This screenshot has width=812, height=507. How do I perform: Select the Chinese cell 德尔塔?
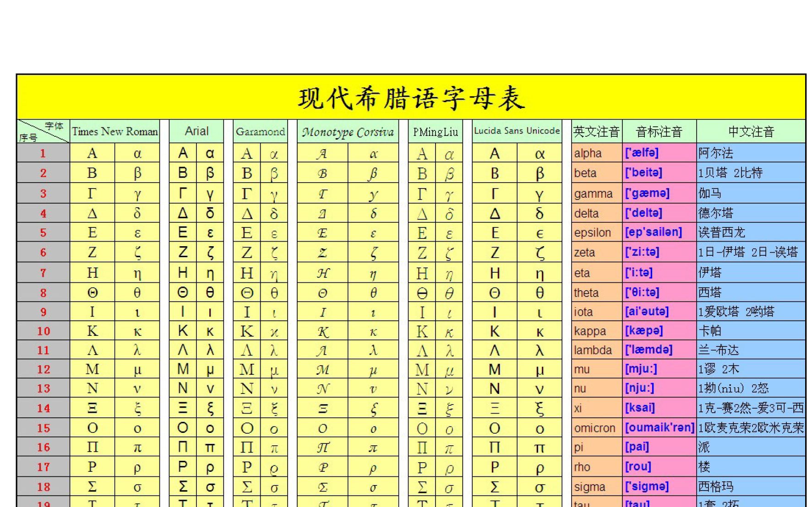pos(751,213)
